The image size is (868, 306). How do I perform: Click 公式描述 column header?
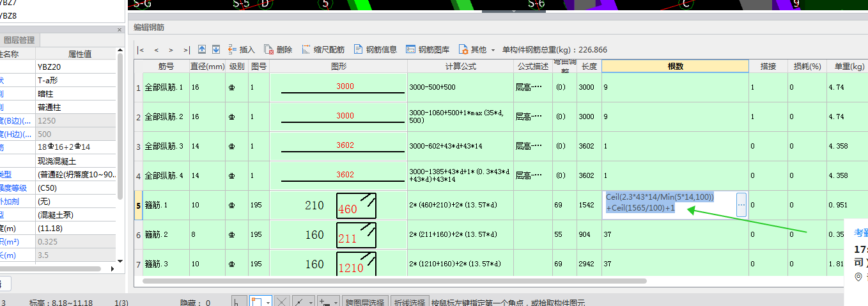click(x=533, y=66)
